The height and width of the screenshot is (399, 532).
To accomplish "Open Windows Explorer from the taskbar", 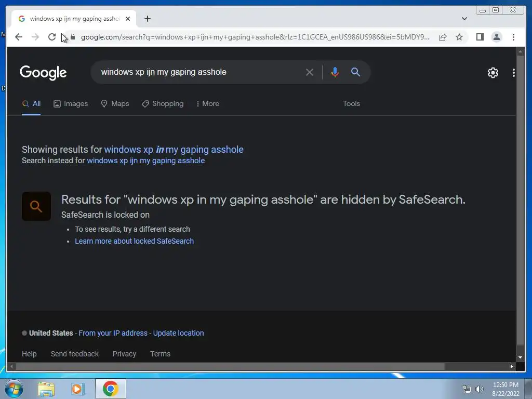I will 46,389.
